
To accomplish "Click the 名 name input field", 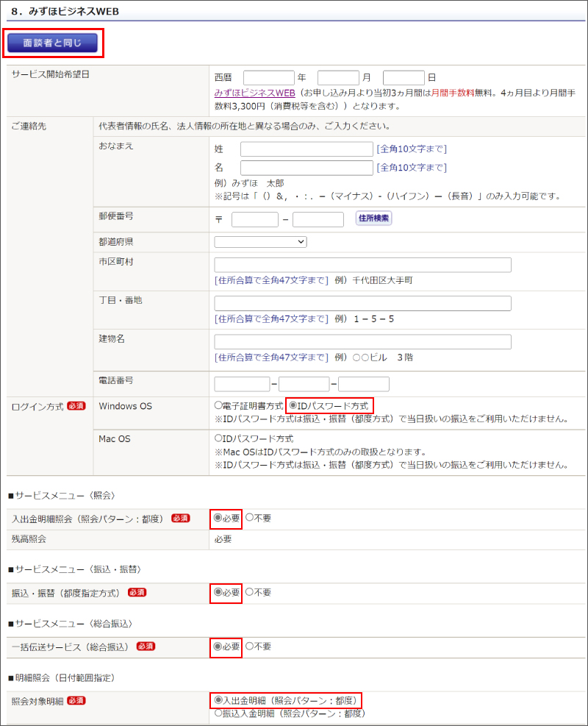I will pyautogui.click(x=306, y=168).
